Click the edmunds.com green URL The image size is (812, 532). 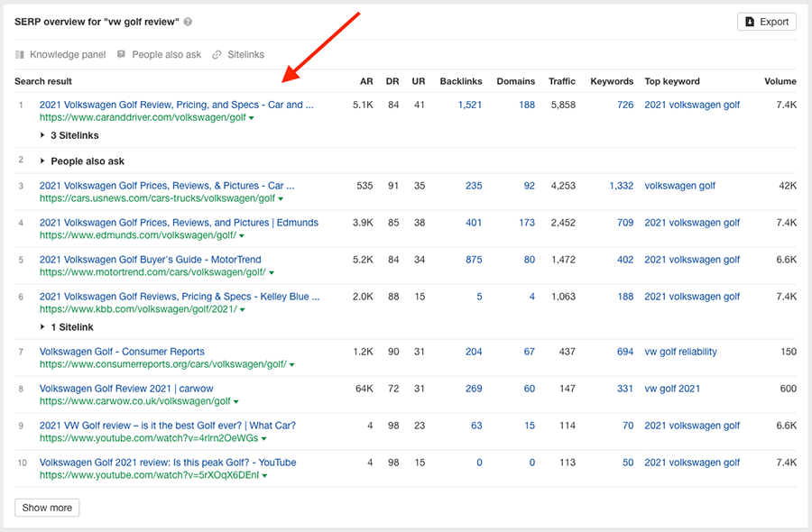(138, 235)
